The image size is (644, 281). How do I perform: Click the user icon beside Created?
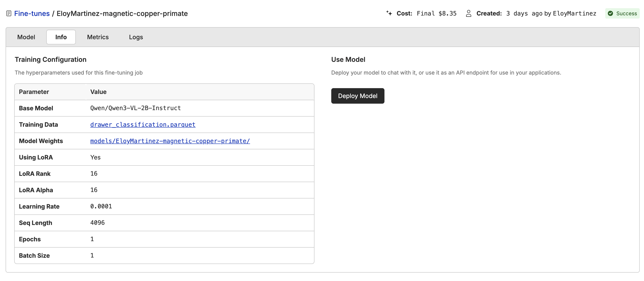coord(469,14)
